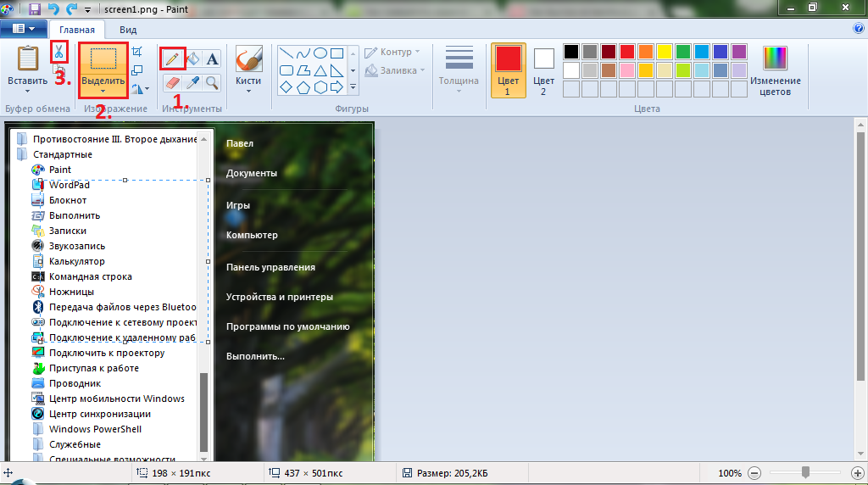
Task: Pick the Eraser tool
Action: click(x=173, y=82)
